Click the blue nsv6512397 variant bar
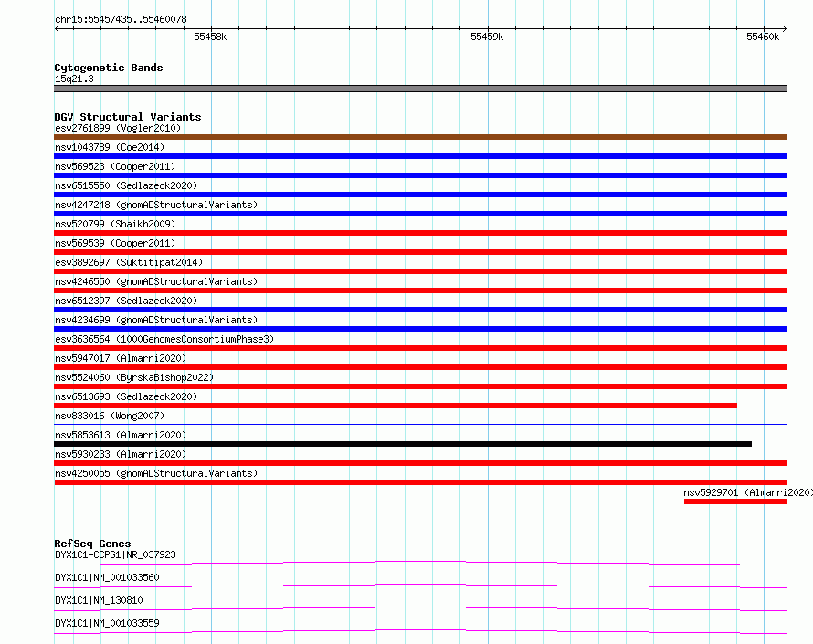This screenshot has height=644, width=813. 420,310
